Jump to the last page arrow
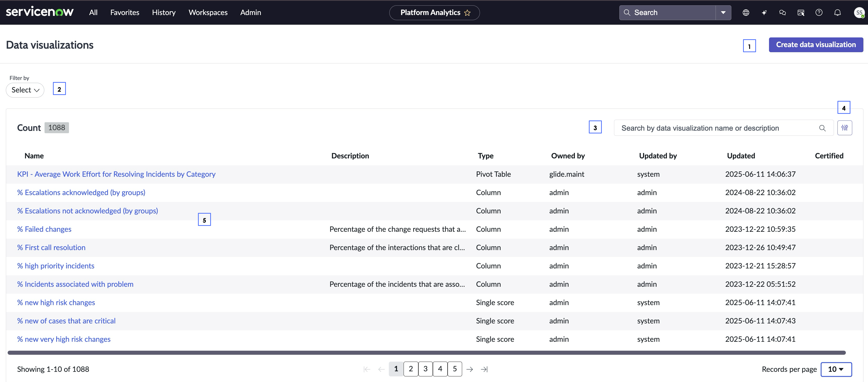This screenshot has height=382, width=868. pyautogui.click(x=484, y=369)
